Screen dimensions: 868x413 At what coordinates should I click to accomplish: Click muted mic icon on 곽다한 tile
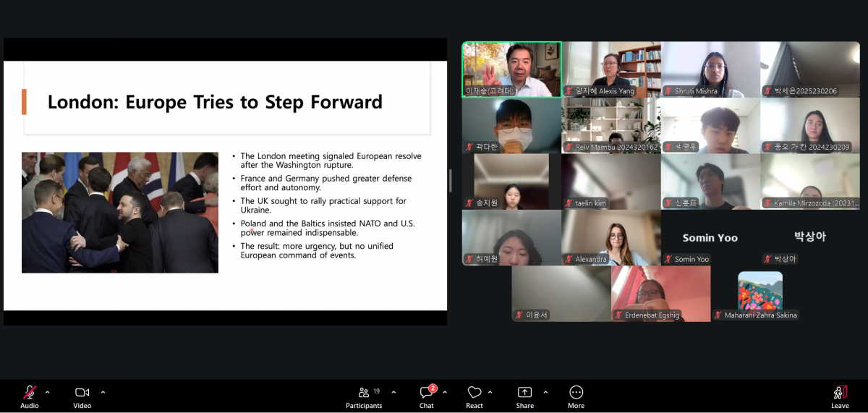[x=470, y=147]
